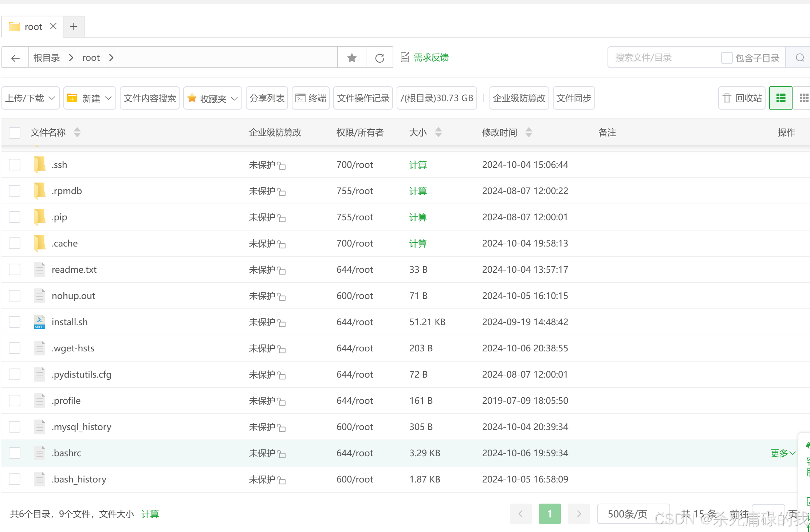Screen dimensions: 810x532
Task: Calculate size of .ssh folder
Action: coord(418,165)
